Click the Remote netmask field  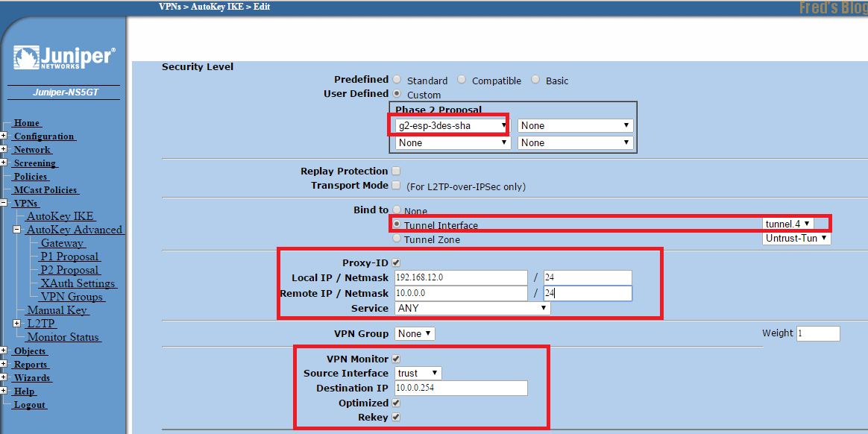pos(588,293)
